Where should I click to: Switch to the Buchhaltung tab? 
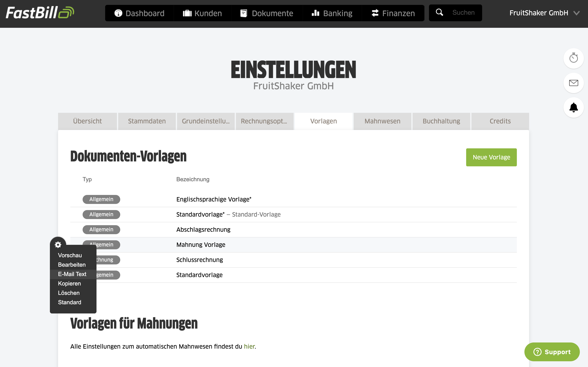441,121
